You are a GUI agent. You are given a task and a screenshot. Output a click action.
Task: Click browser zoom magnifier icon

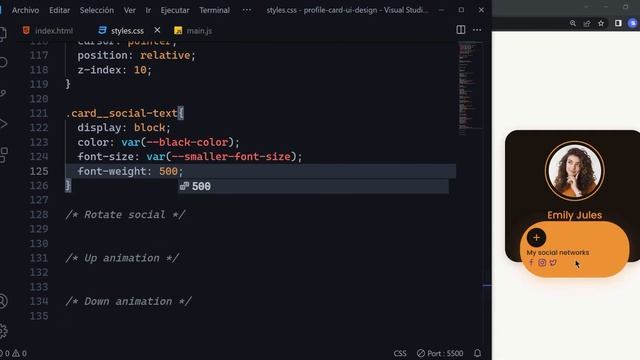573,24
